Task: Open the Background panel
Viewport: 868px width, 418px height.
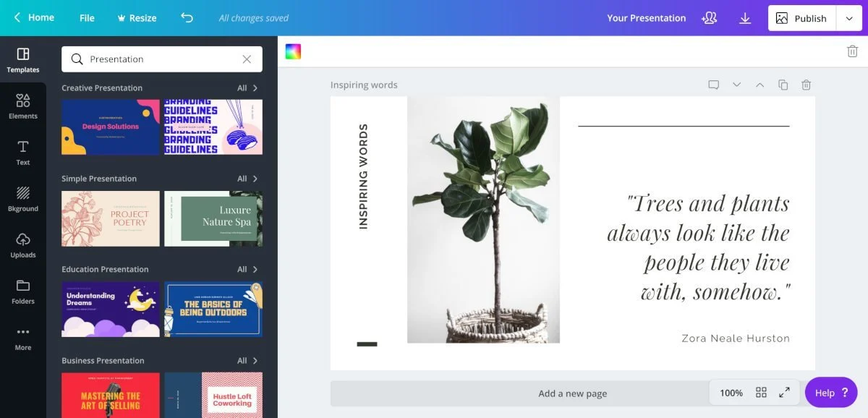Action: pos(23,200)
